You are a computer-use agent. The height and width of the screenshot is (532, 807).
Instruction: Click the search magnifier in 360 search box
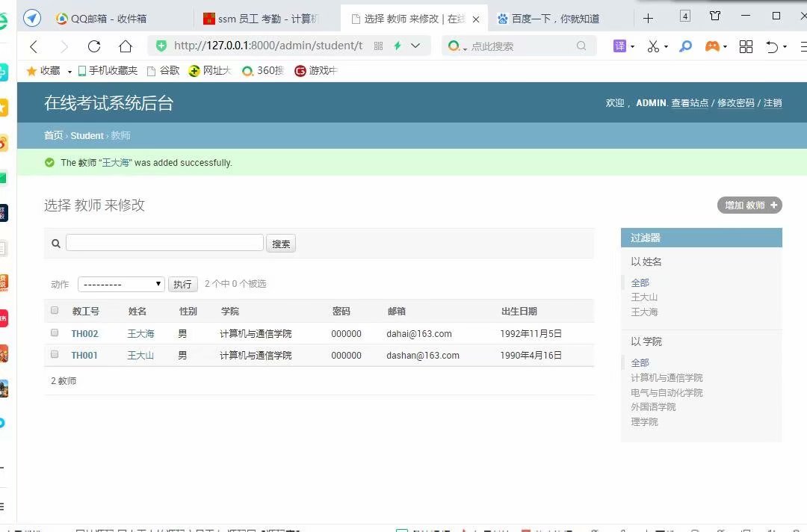(581, 46)
